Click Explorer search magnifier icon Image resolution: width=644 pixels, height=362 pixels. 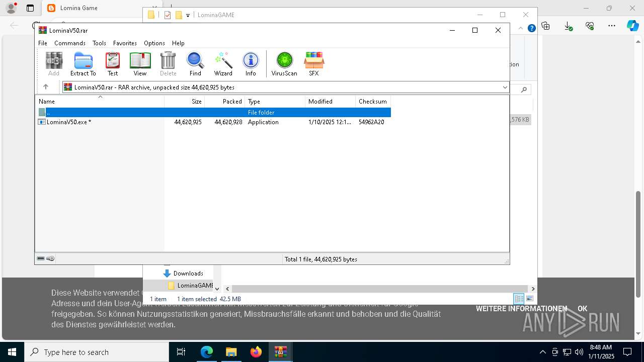tap(524, 89)
